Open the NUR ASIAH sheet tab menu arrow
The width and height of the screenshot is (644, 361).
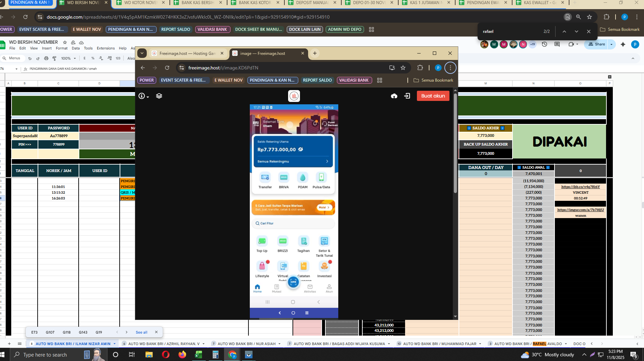[x=279, y=344]
